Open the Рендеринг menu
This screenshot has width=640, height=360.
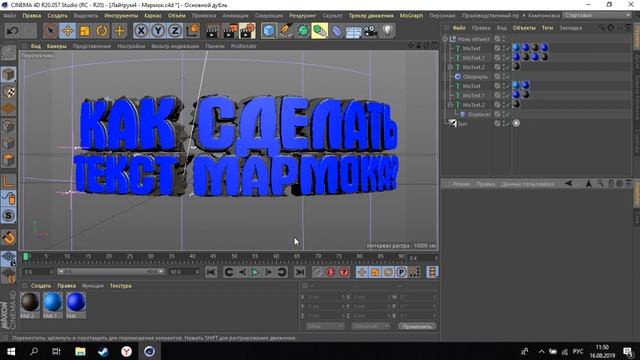point(302,16)
